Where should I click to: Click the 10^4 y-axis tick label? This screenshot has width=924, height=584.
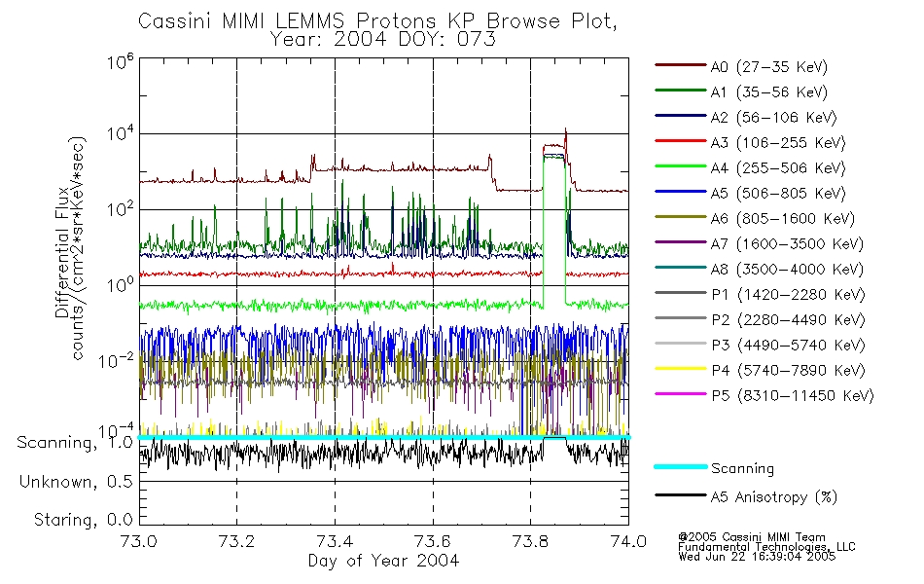(121, 133)
